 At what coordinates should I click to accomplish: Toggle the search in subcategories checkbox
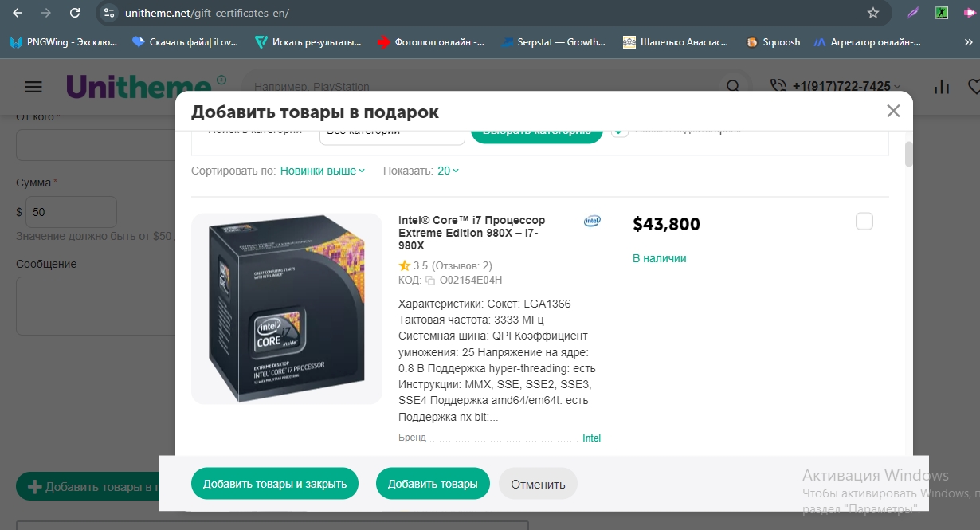[620, 132]
